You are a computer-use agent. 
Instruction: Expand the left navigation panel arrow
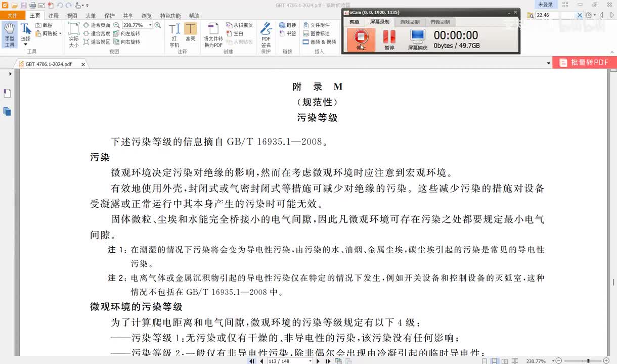pos(10,74)
